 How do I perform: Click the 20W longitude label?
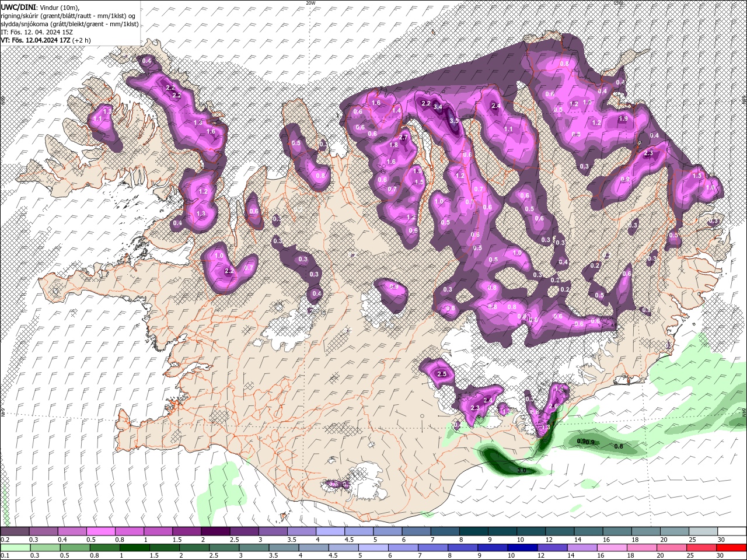click(x=310, y=3)
